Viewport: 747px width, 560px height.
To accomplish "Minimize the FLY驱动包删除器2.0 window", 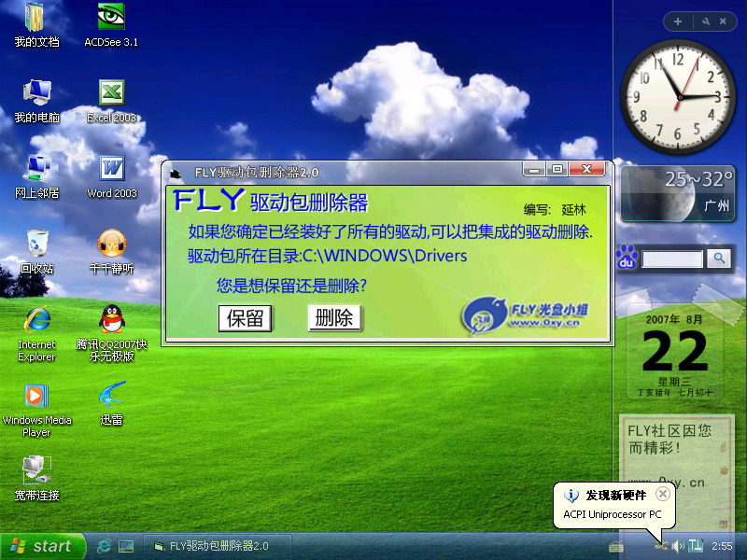I will pyautogui.click(x=533, y=170).
